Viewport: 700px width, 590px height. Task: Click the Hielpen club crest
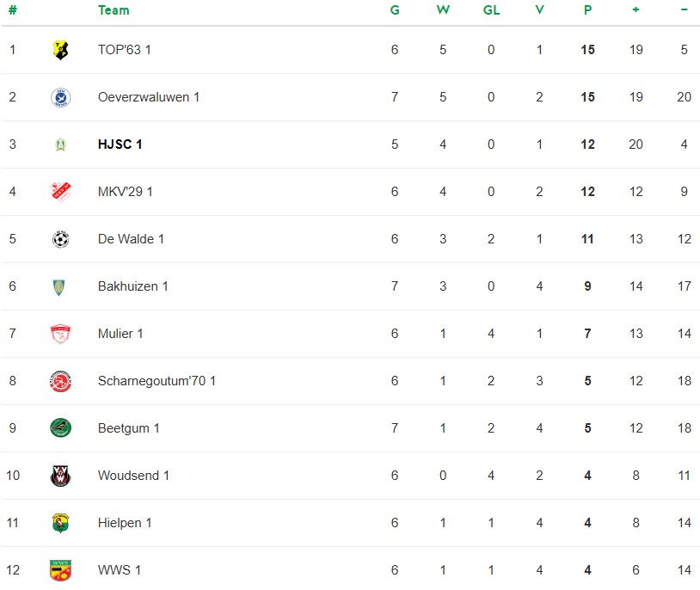60,523
